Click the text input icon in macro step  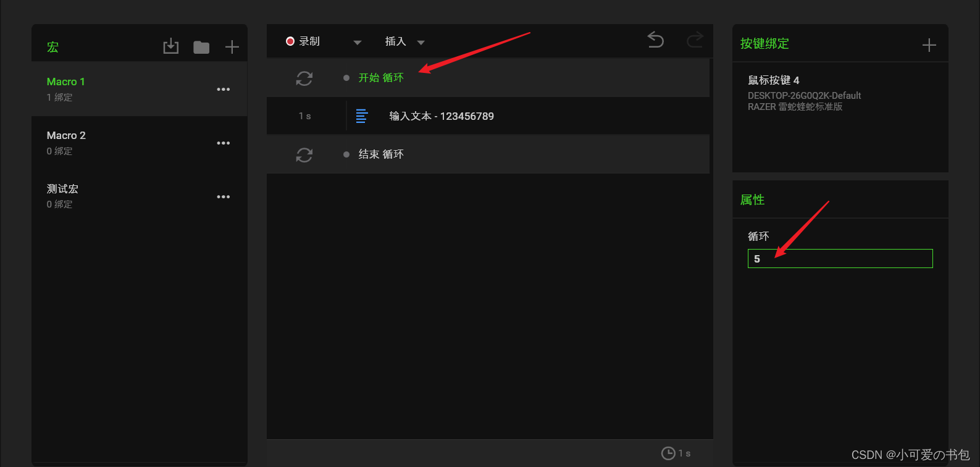pyautogui.click(x=362, y=116)
